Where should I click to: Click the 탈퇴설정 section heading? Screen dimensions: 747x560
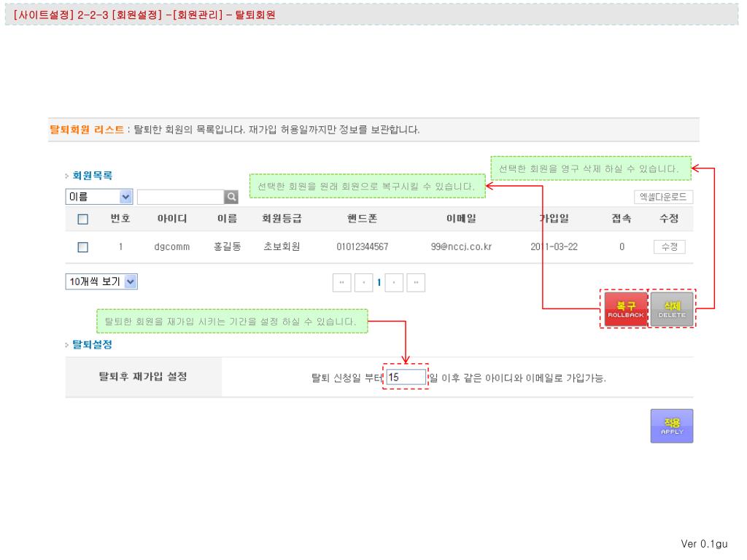click(x=93, y=344)
